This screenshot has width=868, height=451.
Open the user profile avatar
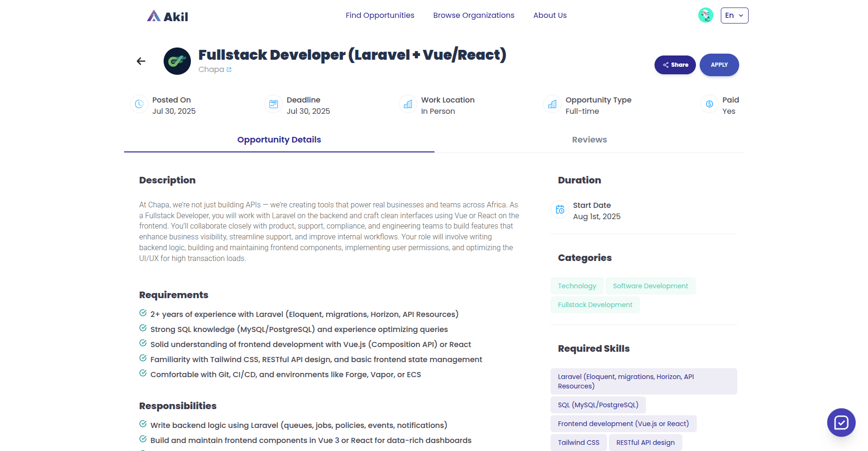click(706, 16)
